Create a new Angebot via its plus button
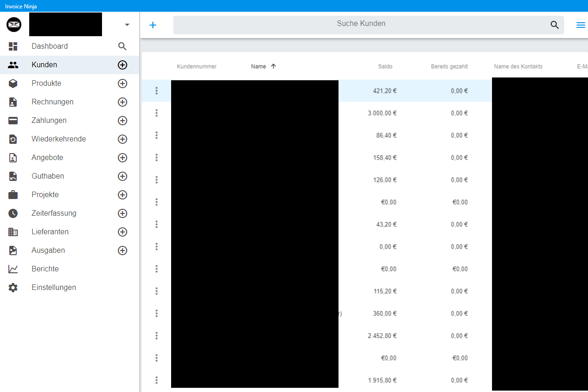The image size is (588, 392). point(122,157)
